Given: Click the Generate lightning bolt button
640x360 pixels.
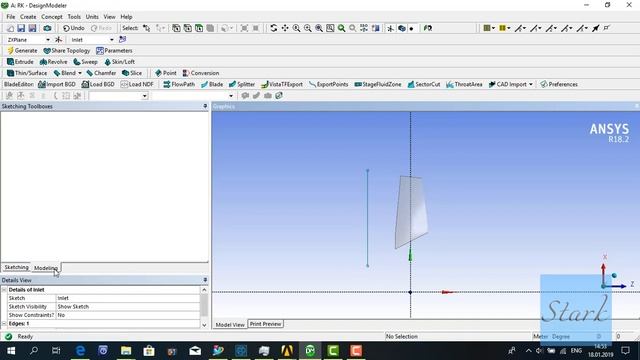Looking at the screenshot, I should (22, 51).
